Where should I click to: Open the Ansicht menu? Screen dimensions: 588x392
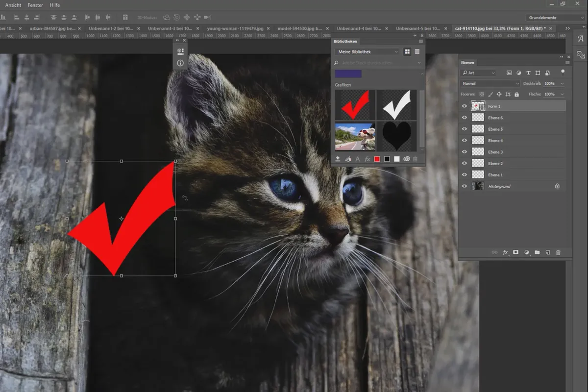tap(13, 5)
